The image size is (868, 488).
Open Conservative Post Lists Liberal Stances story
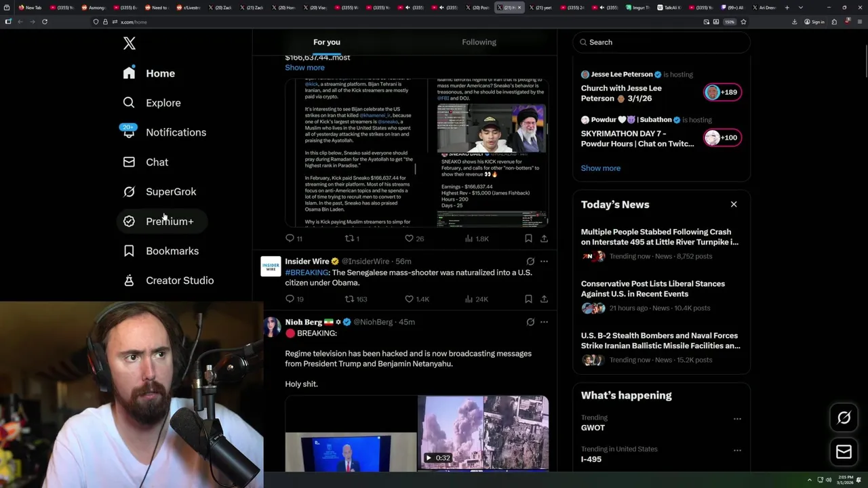pos(661,296)
